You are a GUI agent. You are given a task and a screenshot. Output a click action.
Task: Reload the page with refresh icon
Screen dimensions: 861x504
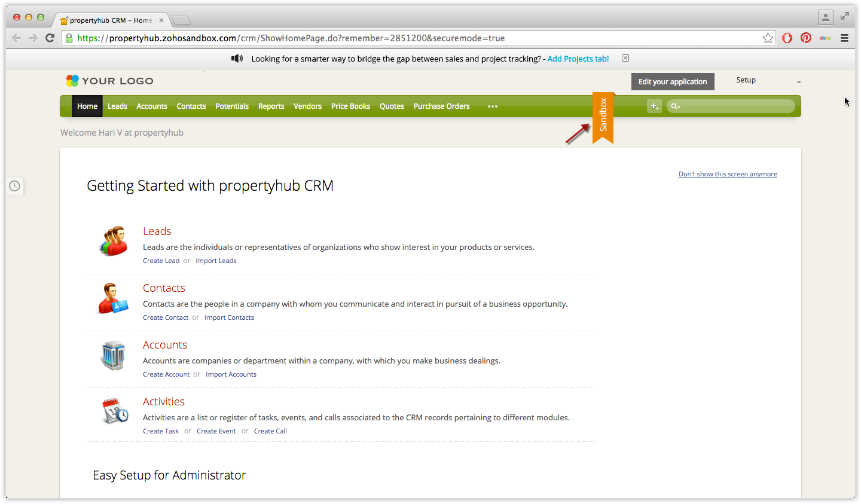point(50,38)
